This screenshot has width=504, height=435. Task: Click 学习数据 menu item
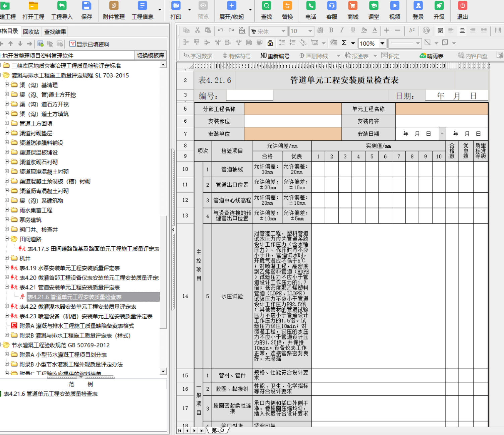click(x=198, y=56)
